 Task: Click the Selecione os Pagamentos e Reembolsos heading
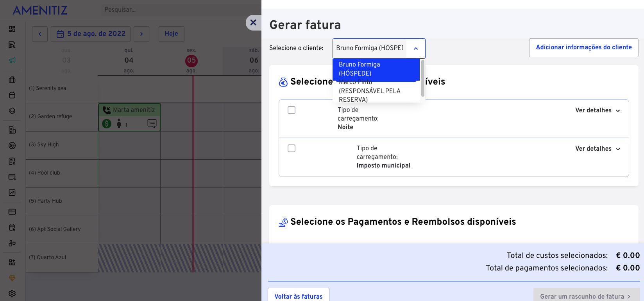tap(403, 222)
